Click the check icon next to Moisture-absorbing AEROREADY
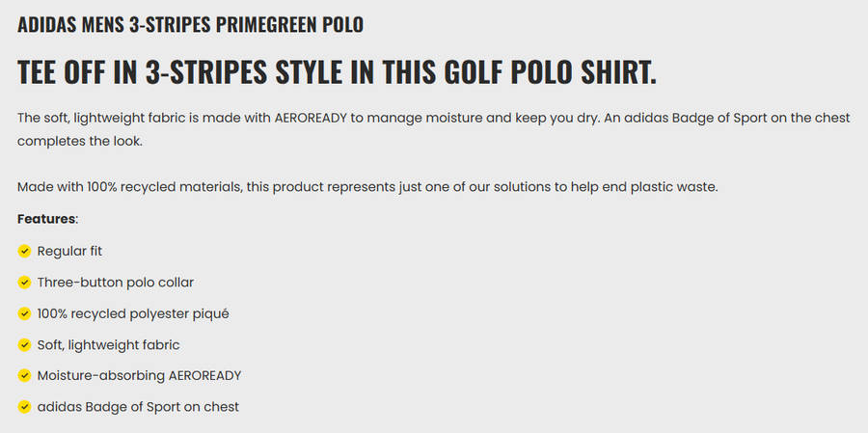The width and height of the screenshot is (868, 433). click(x=24, y=375)
